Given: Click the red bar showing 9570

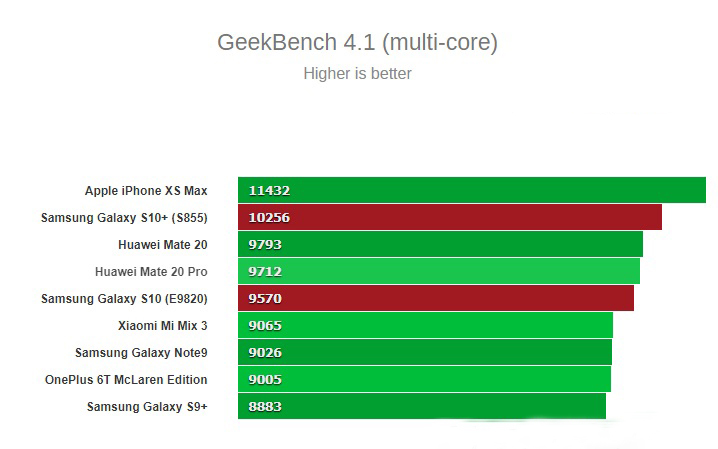Looking at the screenshot, I should point(435,298).
